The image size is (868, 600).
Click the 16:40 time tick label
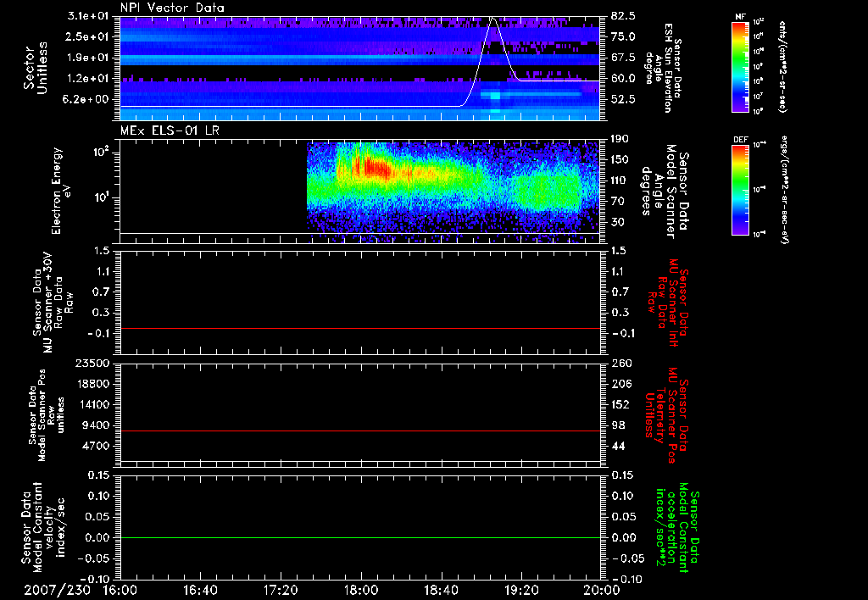click(200, 590)
